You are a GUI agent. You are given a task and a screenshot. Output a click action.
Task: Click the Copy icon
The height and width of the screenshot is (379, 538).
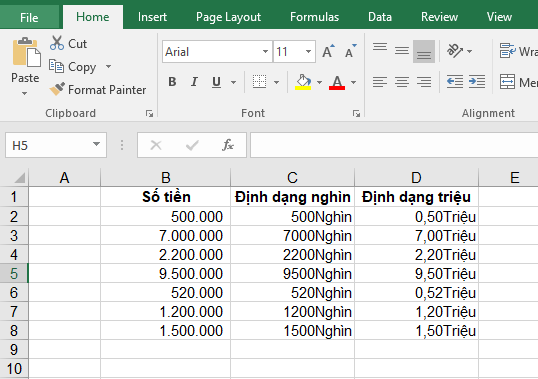pyautogui.click(x=56, y=66)
